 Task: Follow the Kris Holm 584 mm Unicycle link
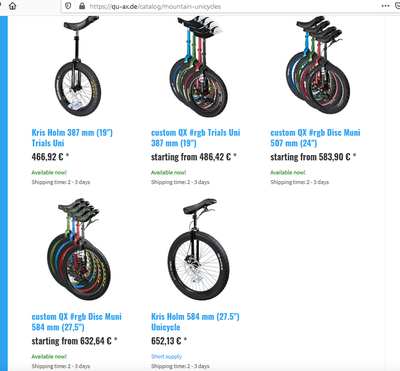[195, 322]
